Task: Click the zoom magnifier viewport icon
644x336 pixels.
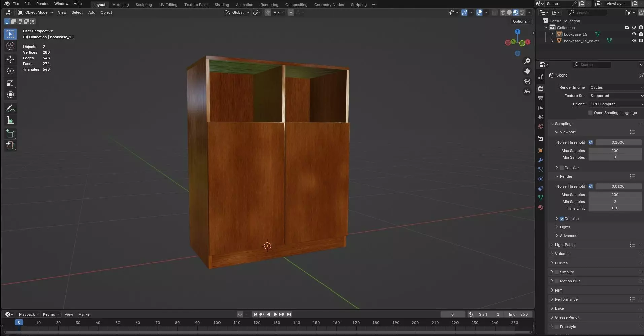Action: point(527,61)
